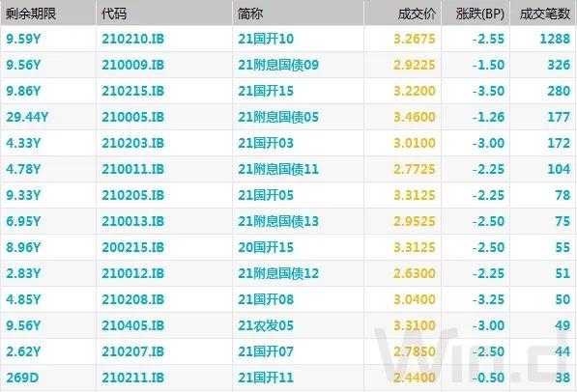Click the price 2.6300

click(x=415, y=274)
